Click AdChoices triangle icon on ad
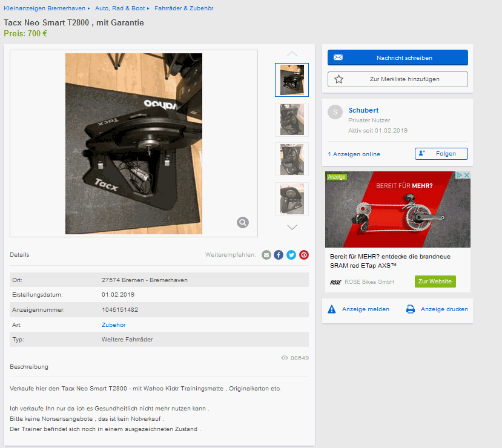This screenshot has height=448, width=502. (x=460, y=175)
